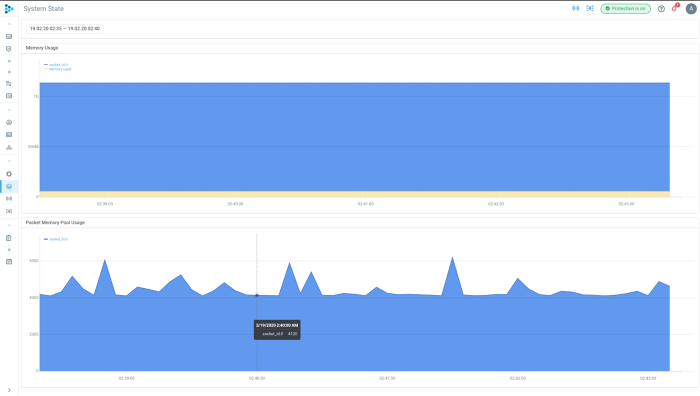This screenshot has height=396, width=700.
Task: Click the Protection is on status button
Action: 625,8
